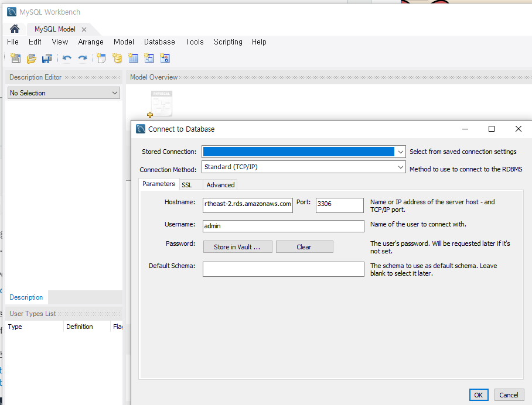Screen dimensions: 532x405
Task: Open the Edit menu
Action: pyautogui.click(x=35, y=42)
